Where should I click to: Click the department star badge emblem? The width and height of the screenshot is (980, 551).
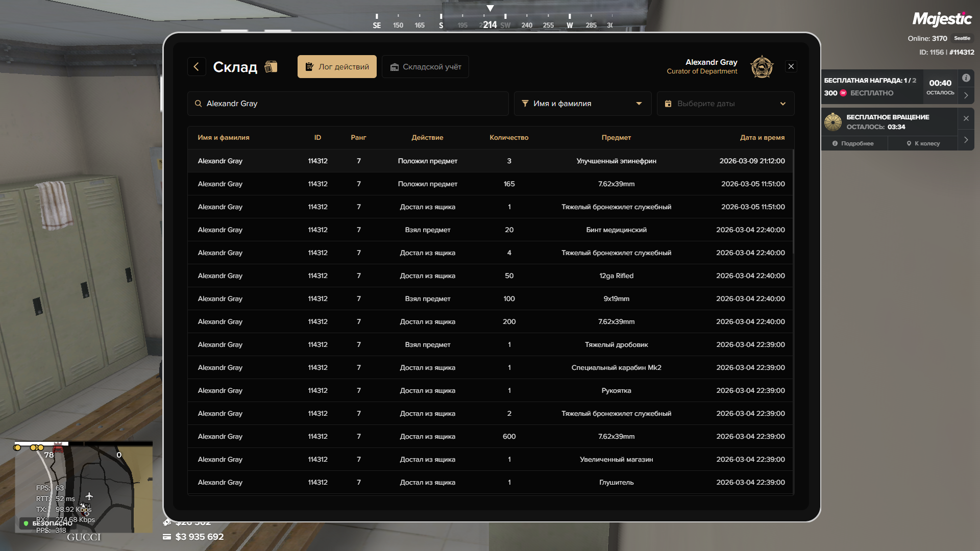(x=762, y=67)
